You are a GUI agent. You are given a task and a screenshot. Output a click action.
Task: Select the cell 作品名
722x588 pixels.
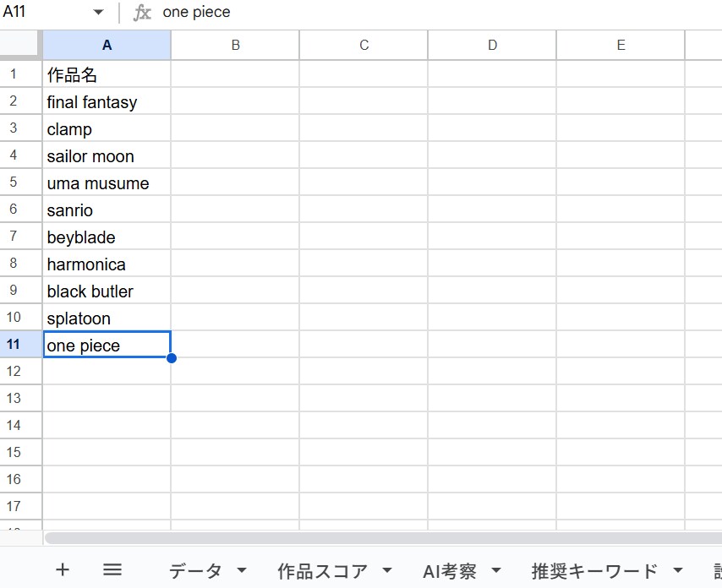point(107,73)
